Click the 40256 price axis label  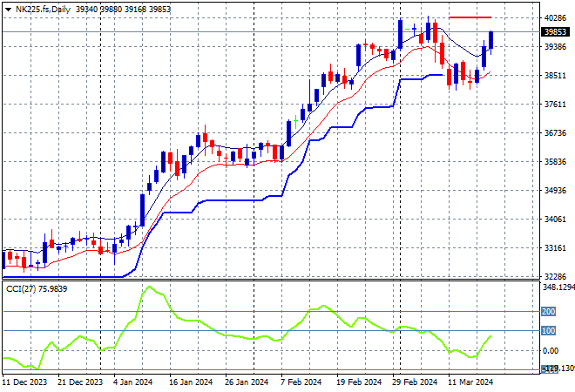click(x=555, y=18)
